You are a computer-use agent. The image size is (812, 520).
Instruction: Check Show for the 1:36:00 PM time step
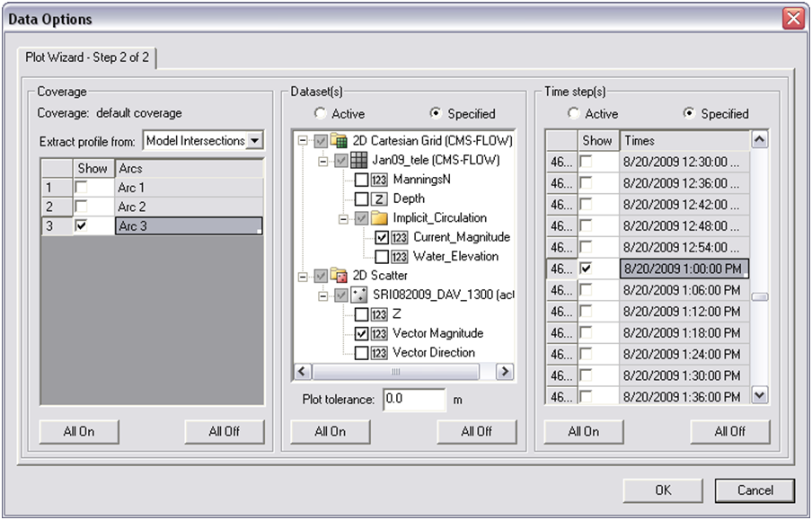(x=586, y=396)
